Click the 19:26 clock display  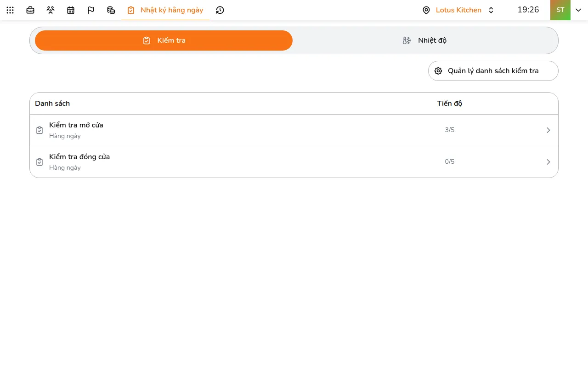(x=528, y=10)
